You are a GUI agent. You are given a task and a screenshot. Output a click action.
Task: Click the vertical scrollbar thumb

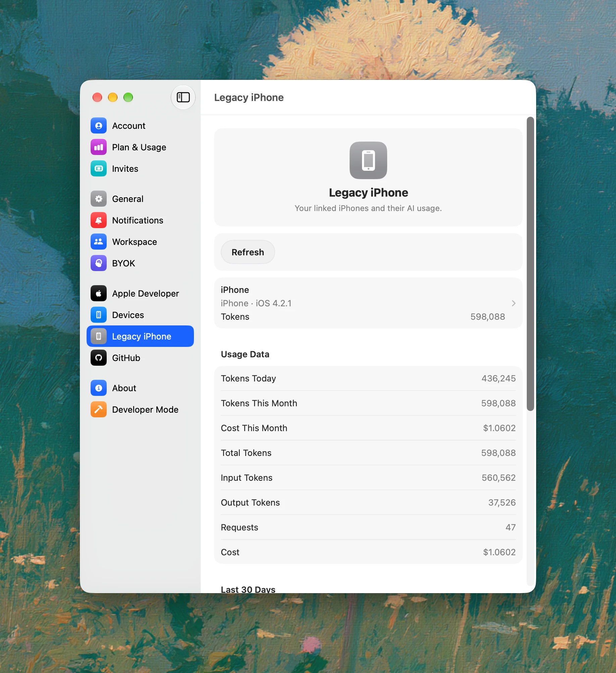(x=530, y=264)
